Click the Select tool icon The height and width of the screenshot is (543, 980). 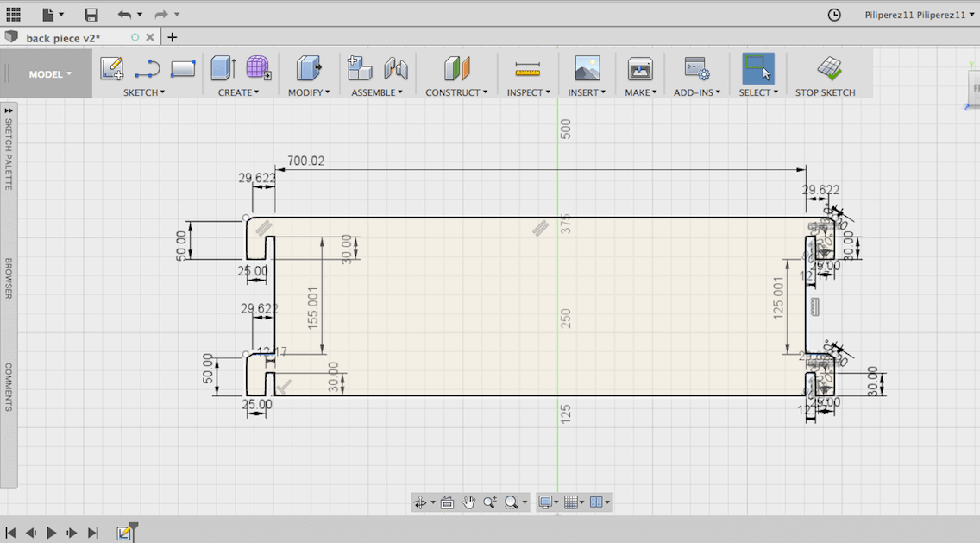[758, 68]
